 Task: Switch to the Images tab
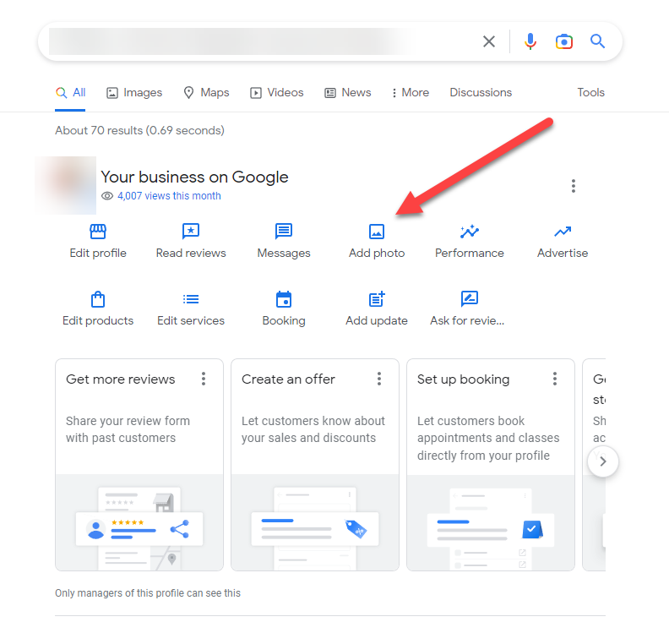pyautogui.click(x=134, y=93)
